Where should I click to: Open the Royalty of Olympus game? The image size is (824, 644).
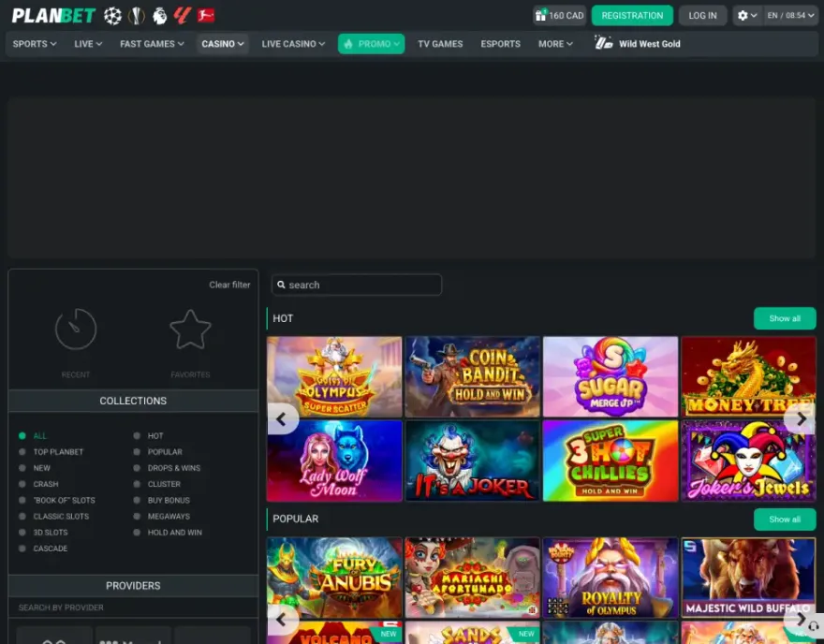611,578
